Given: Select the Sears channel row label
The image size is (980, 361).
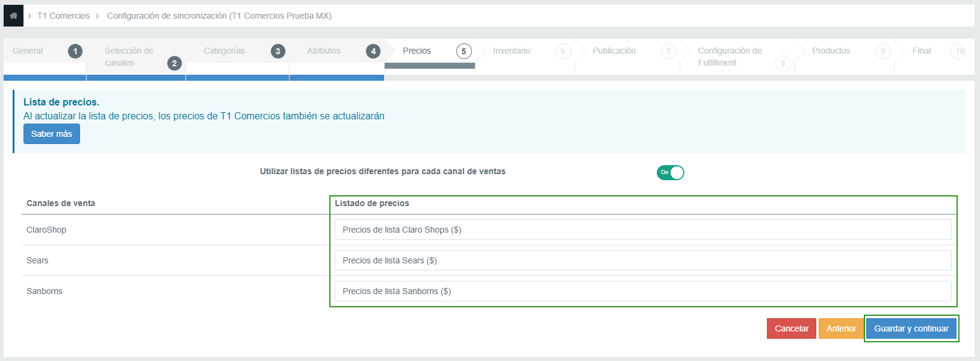Looking at the screenshot, I should pos(37,260).
